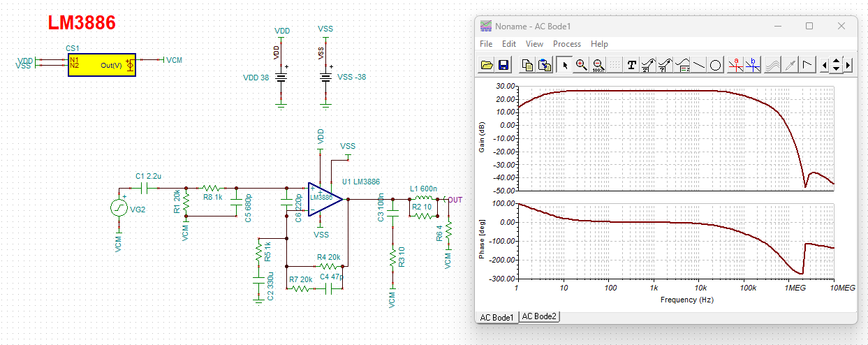868x345 pixels.
Task: Click the R6 4 load resistor label
Action: pyautogui.click(x=439, y=234)
